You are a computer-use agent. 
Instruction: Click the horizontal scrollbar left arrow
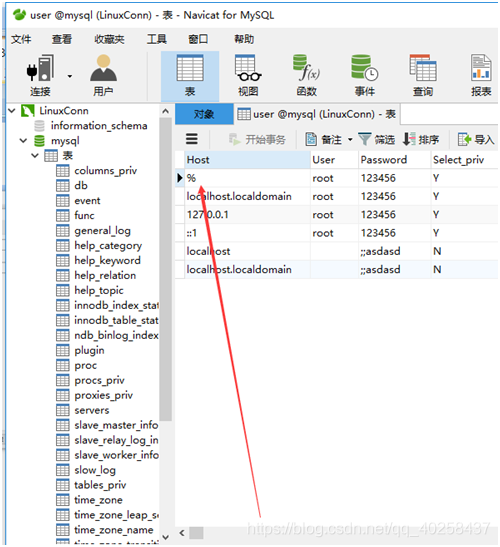[x=182, y=533]
